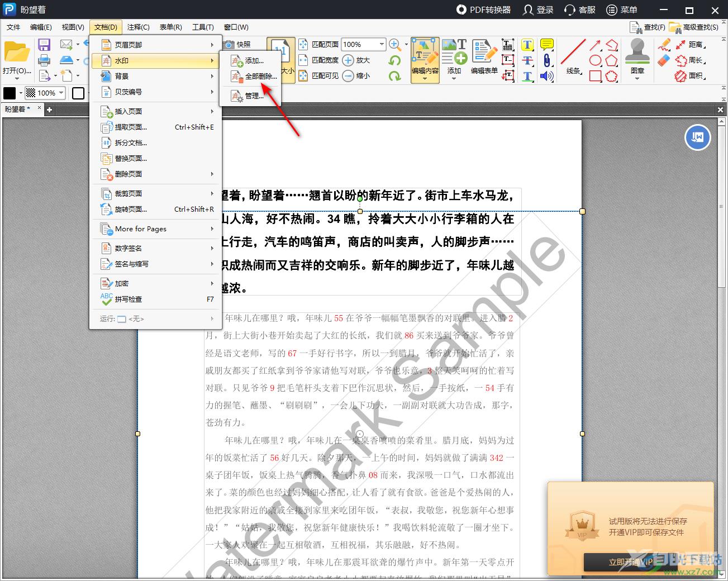Click the black fill color swatch
728x581 pixels.
click(x=9, y=93)
